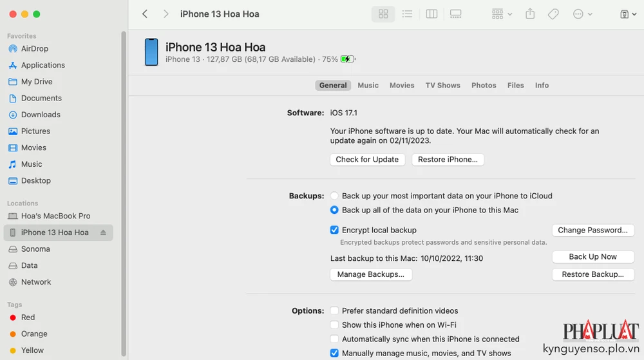Go back with the left chevron
The image size is (644, 360).
pos(145,14)
